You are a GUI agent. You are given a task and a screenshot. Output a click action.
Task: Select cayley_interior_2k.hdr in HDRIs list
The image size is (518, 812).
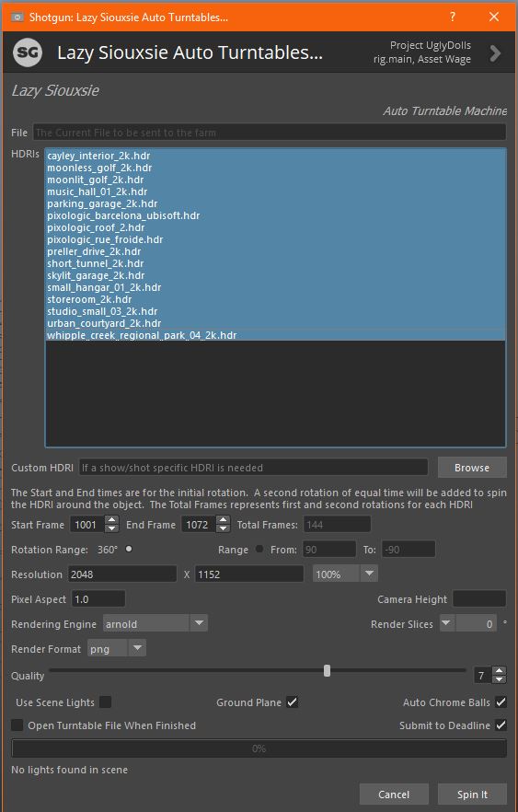(275, 156)
